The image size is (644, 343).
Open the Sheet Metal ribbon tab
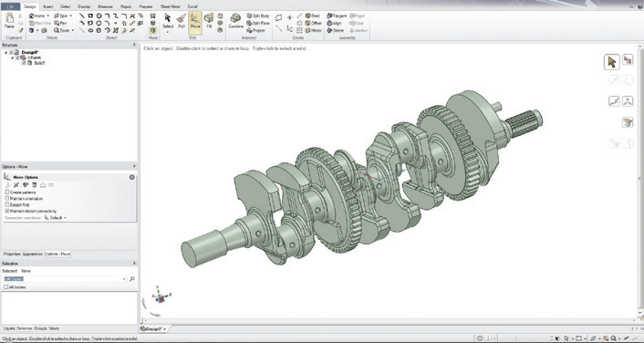point(170,6)
